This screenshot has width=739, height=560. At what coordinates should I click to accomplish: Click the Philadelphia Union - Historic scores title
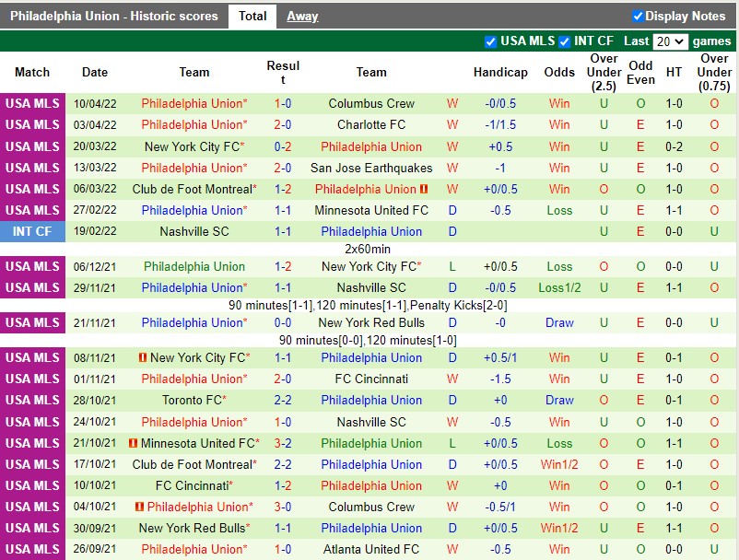coord(114,17)
